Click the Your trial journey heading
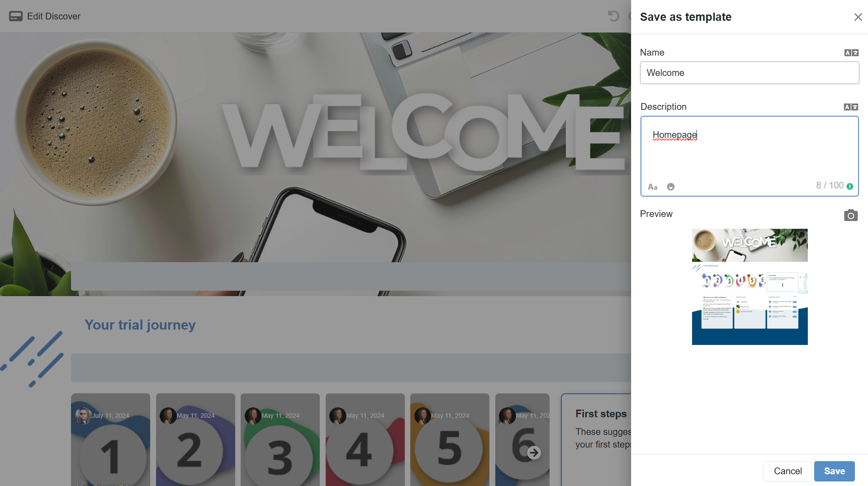The image size is (868, 486). 140,325
